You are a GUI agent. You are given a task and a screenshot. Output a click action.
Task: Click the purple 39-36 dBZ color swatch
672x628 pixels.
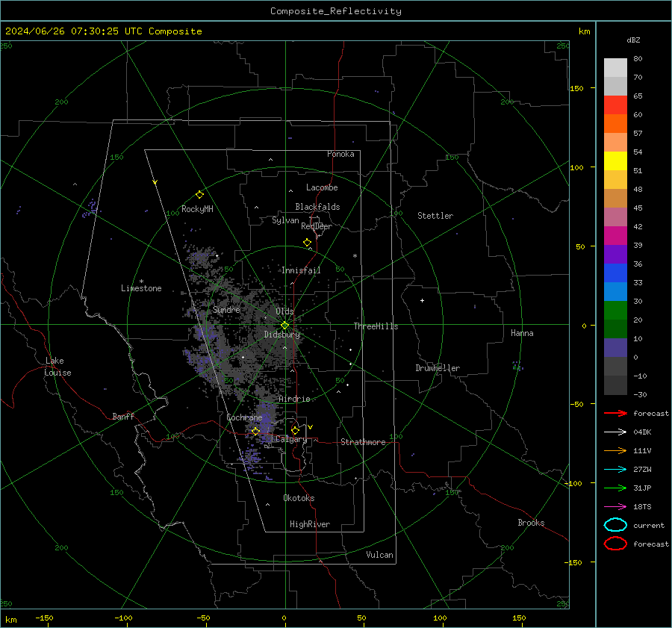[615, 254]
